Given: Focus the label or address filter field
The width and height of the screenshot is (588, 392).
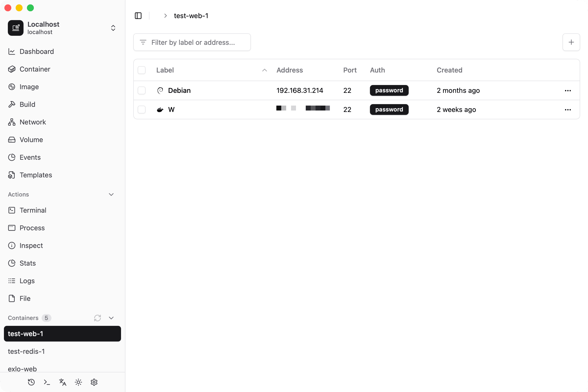Looking at the screenshot, I should [193, 42].
